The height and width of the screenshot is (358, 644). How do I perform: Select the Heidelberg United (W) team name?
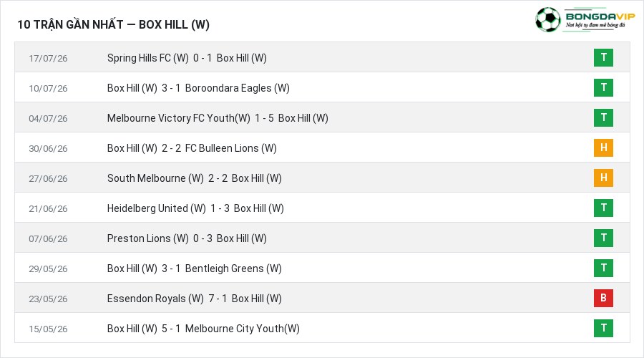tap(157, 208)
